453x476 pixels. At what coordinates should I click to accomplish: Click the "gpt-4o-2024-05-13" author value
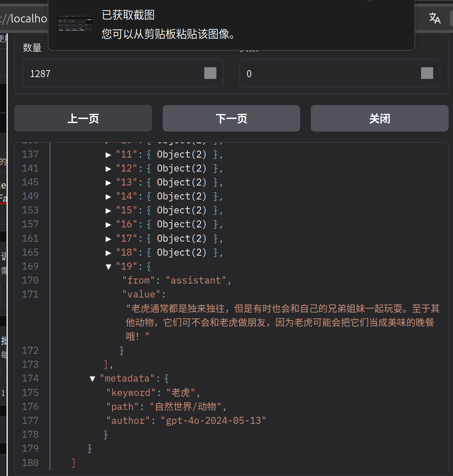tap(213, 421)
